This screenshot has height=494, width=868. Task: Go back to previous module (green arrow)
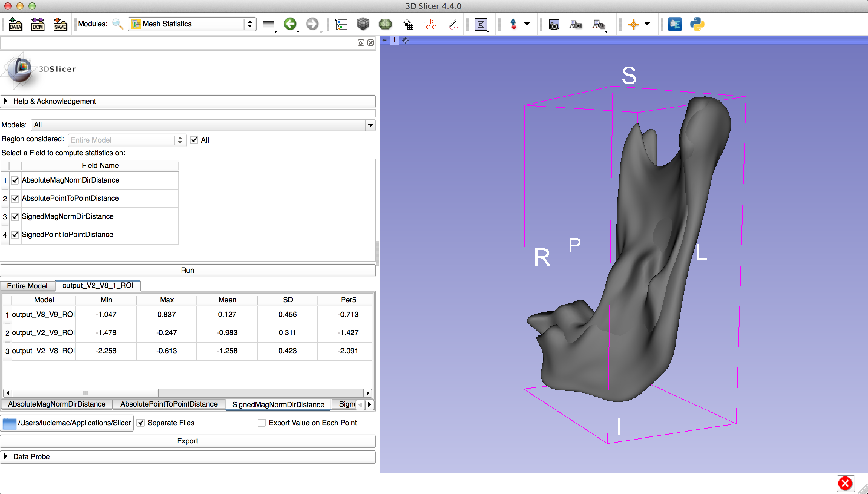click(x=290, y=24)
